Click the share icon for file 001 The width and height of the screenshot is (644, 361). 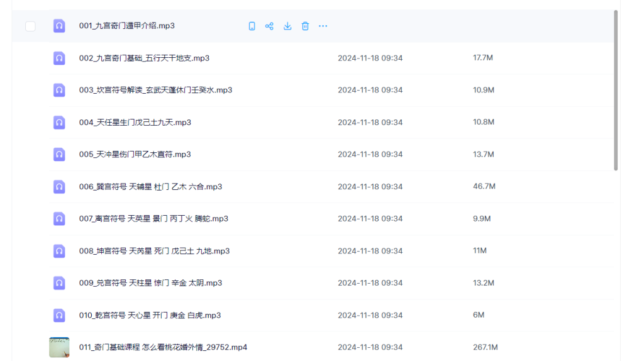[x=269, y=26]
